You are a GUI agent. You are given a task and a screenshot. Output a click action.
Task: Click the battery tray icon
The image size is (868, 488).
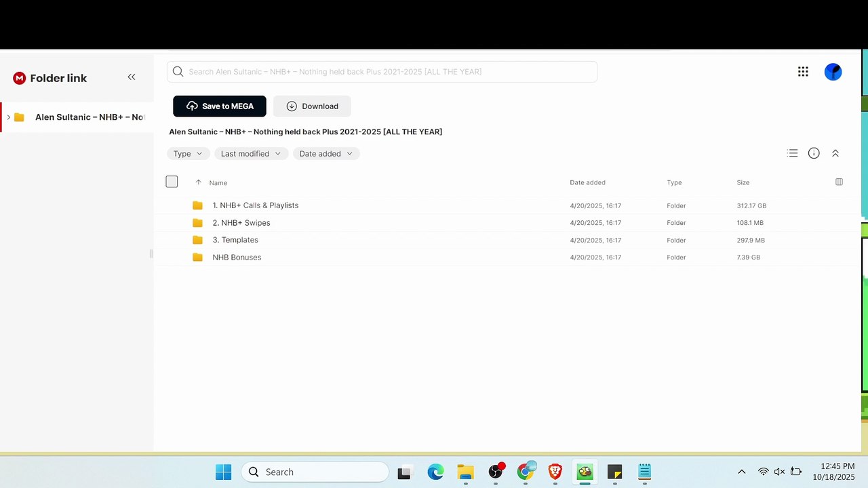[796, 472]
